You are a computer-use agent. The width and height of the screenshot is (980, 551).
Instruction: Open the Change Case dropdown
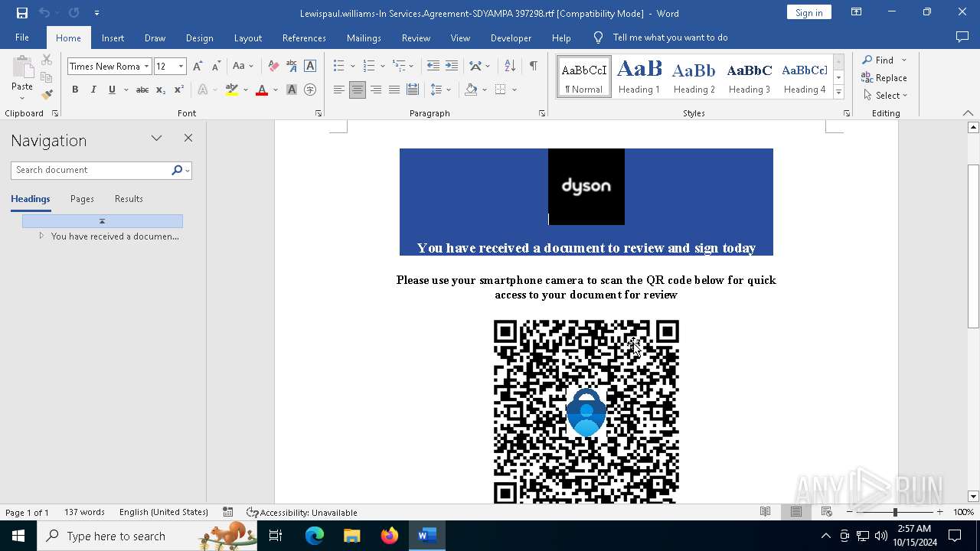243,67
